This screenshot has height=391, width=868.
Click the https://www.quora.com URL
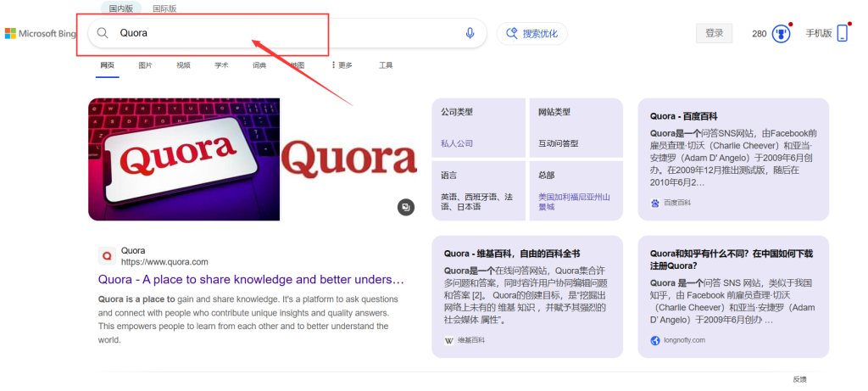164,262
